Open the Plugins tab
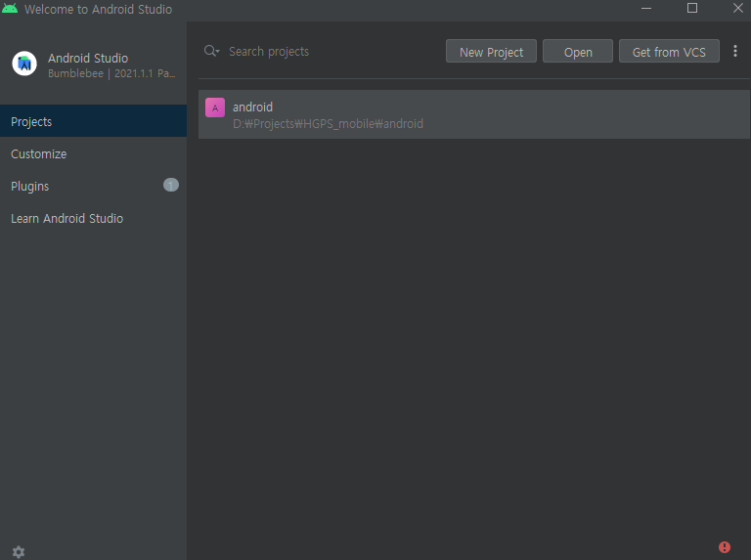 tap(94, 186)
